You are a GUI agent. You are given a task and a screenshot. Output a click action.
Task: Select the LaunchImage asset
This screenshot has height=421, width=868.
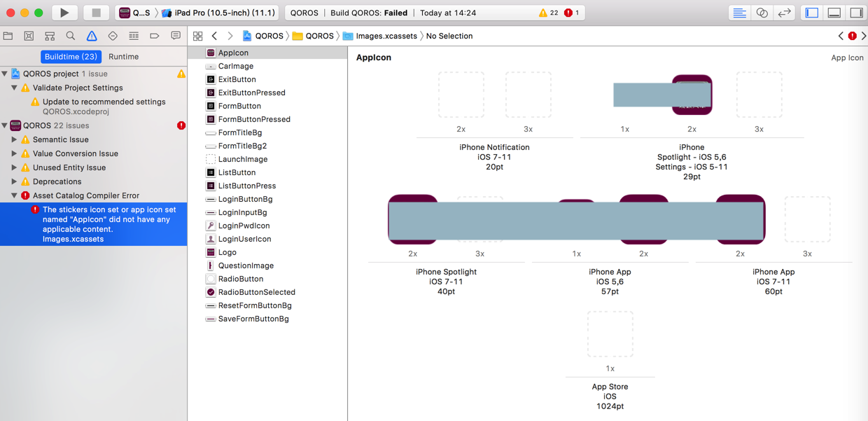tap(268, 159)
